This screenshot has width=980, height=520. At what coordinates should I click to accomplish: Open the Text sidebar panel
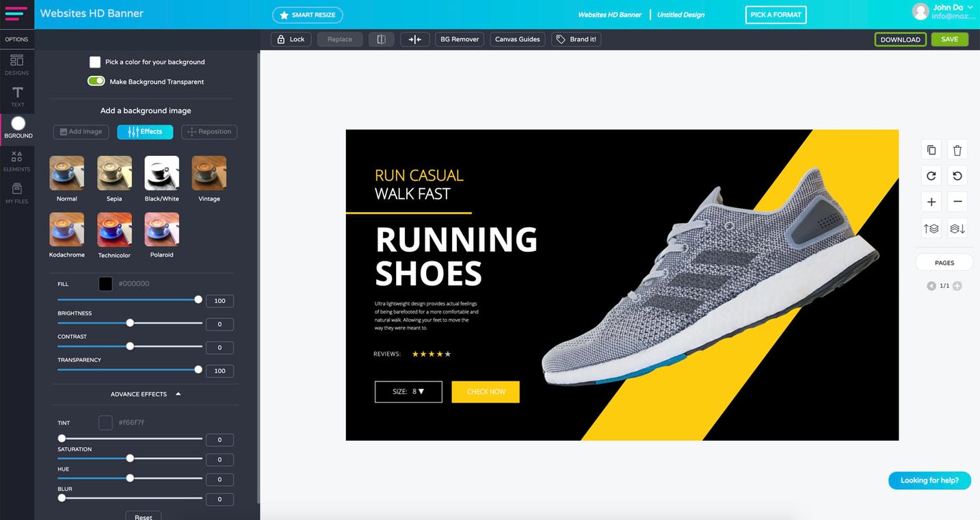click(17, 96)
